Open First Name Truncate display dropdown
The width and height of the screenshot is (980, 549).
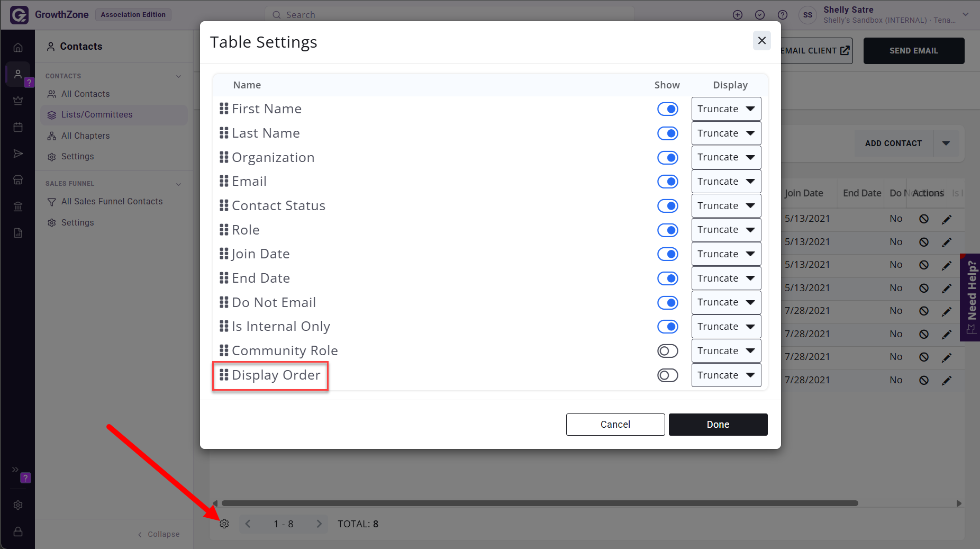tap(726, 109)
